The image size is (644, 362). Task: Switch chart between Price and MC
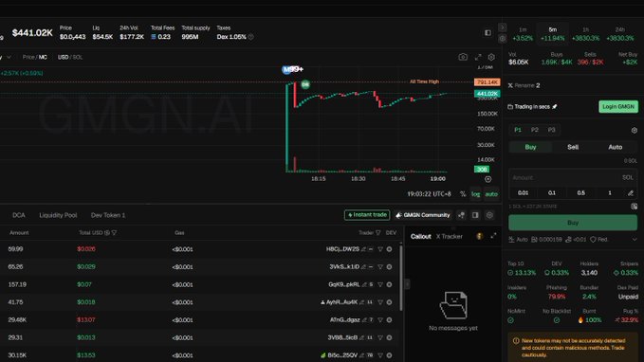click(35, 57)
